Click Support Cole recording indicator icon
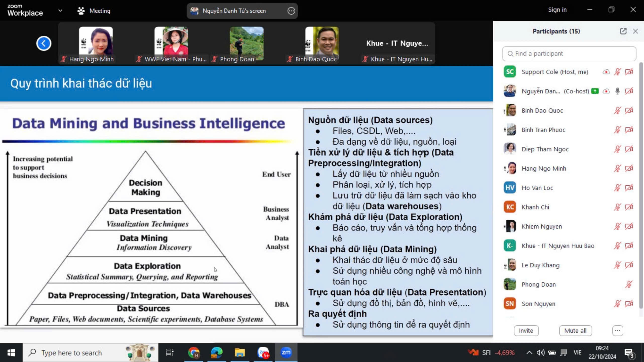 [606, 72]
